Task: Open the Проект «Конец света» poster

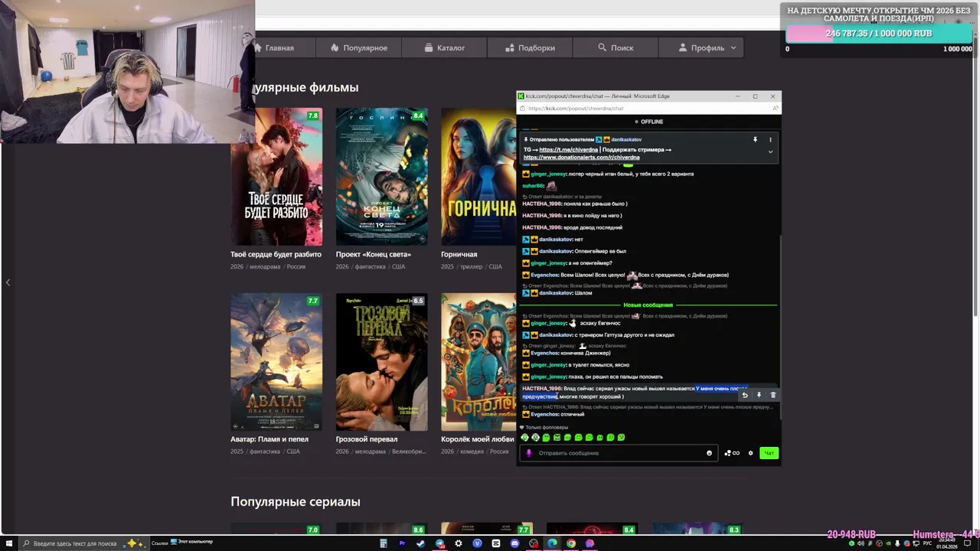Action: [x=381, y=177]
